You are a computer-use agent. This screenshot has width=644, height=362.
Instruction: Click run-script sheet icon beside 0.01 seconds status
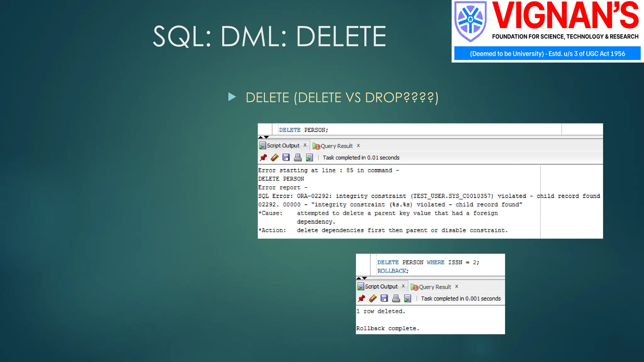[309, 157]
